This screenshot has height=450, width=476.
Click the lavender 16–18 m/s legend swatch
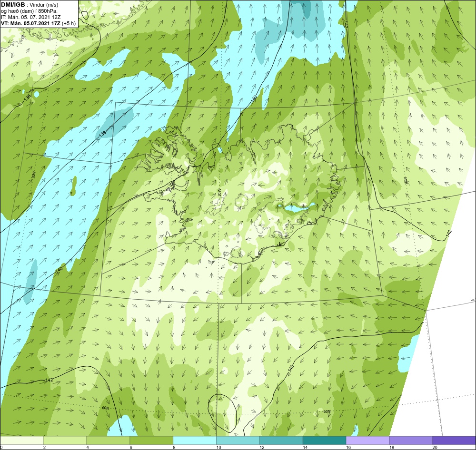pyautogui.click(x=367, y=440)
